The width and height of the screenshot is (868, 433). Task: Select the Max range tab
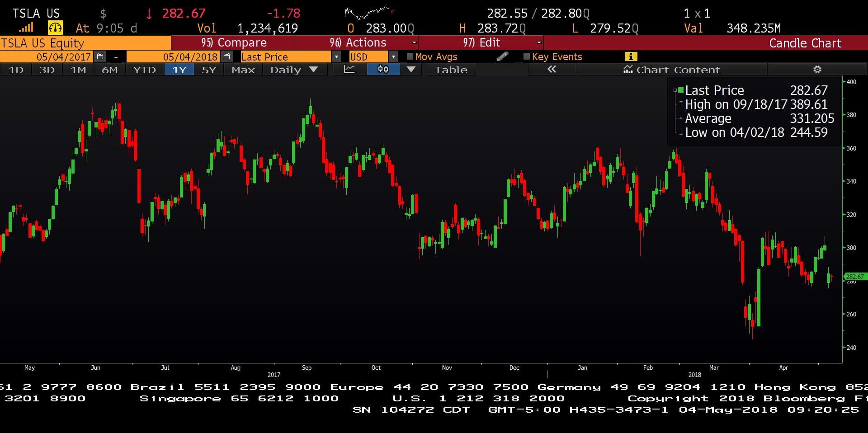[243, 70]
